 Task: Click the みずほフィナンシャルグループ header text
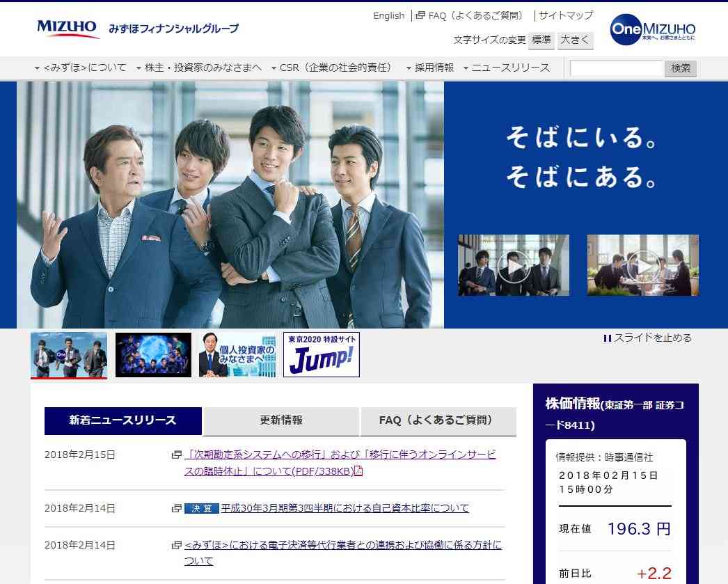tap(173, 29)
